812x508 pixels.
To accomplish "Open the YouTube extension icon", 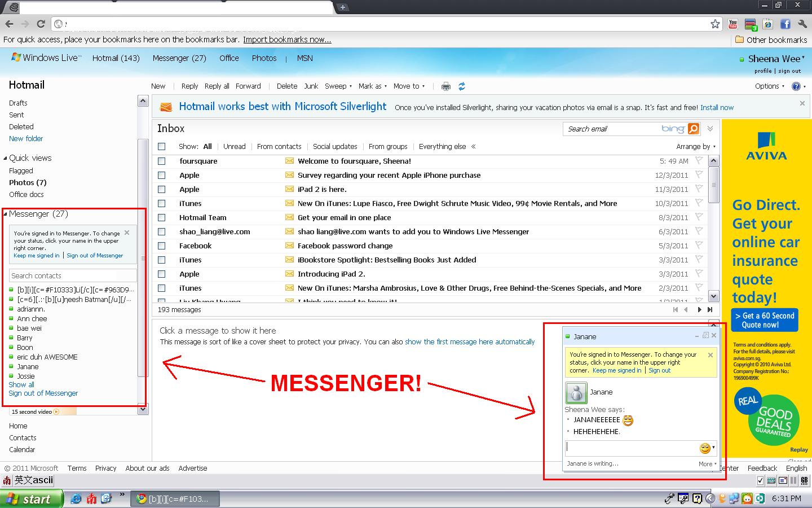I will [x=732, y=24].
